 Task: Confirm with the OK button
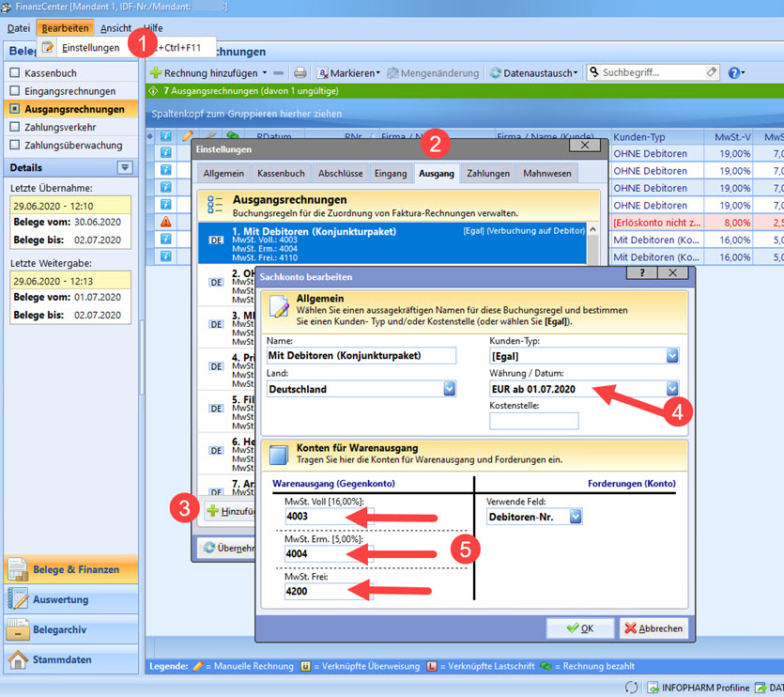(x=578, y=628)
